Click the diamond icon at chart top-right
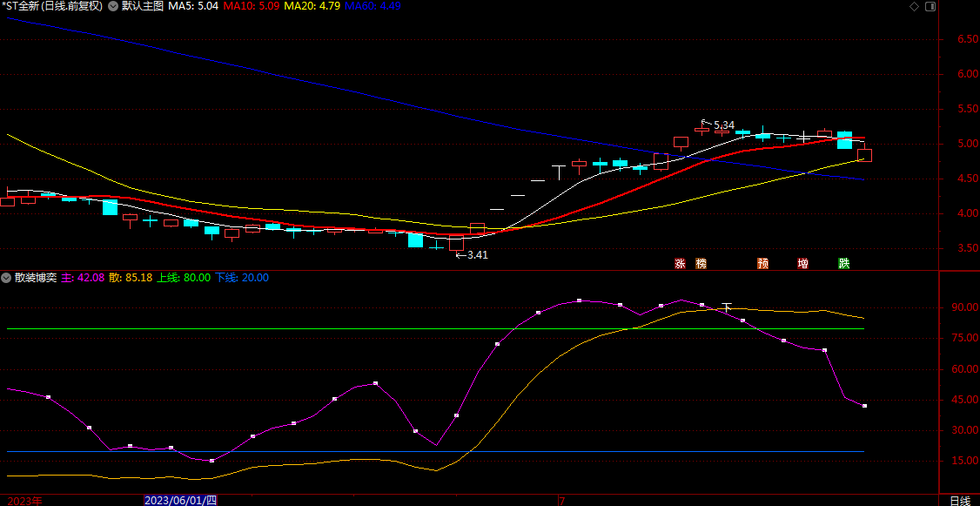This screenshot has width=980, height=506. tap(914, 6)
